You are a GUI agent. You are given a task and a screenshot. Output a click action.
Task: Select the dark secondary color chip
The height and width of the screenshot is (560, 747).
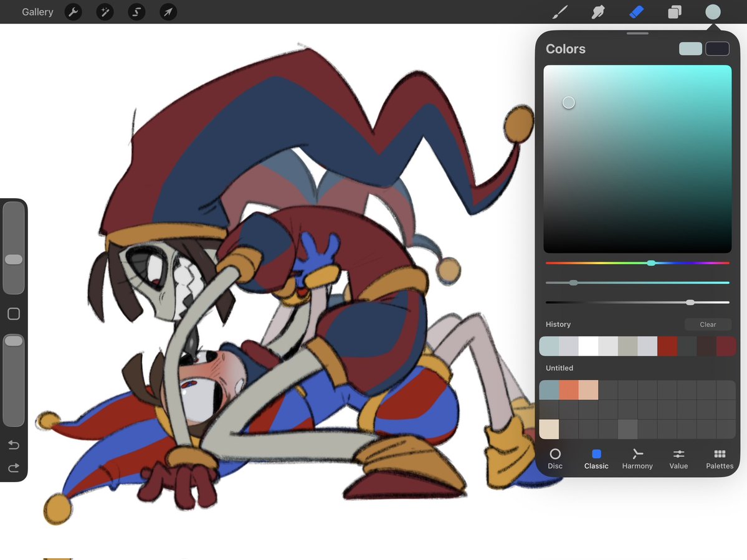(718, 49)
